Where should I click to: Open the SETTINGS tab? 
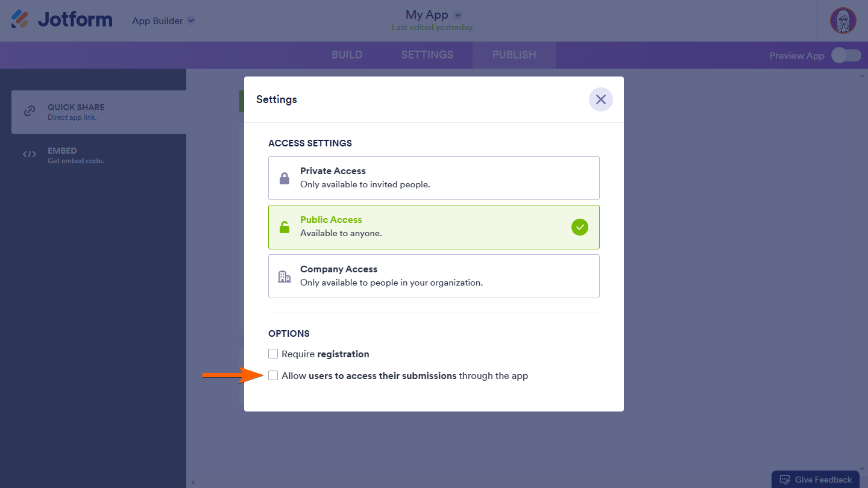[427, 55]
